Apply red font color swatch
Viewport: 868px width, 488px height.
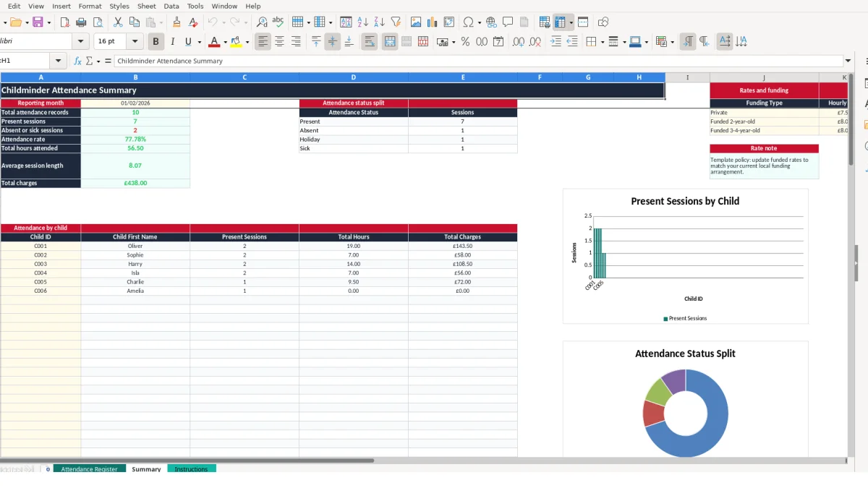click(213, 42)
